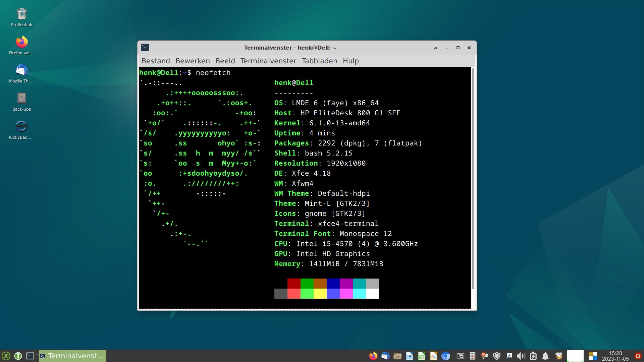This screenshot has height=362, width=644.
Task: Open the volume control in tray
Action: pos(521,356)
